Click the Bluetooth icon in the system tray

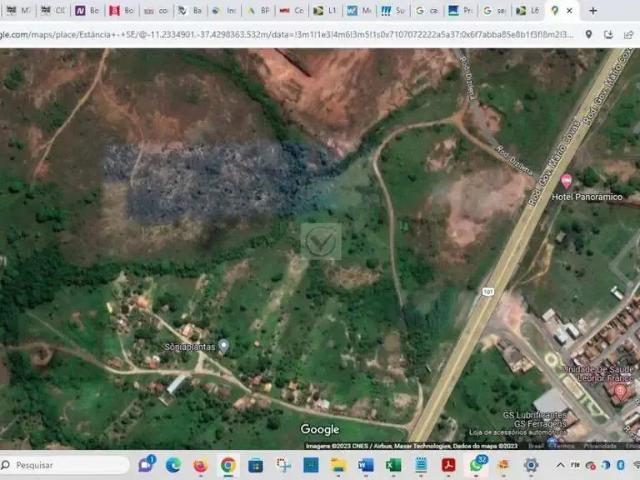(621, 465)
